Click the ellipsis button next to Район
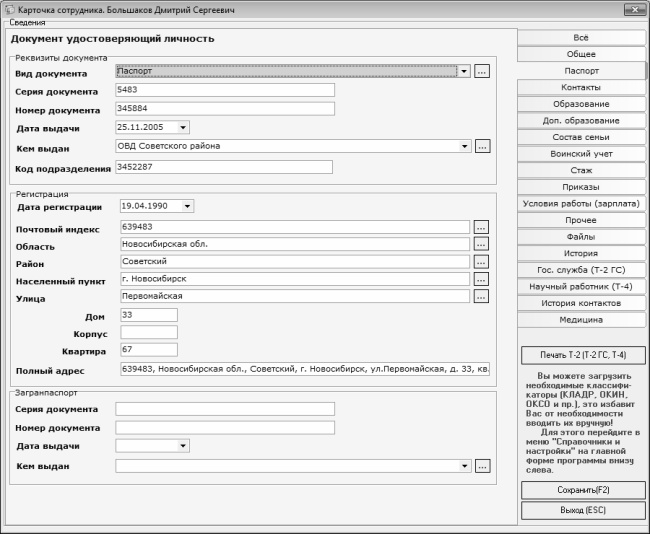 point(481,261)
